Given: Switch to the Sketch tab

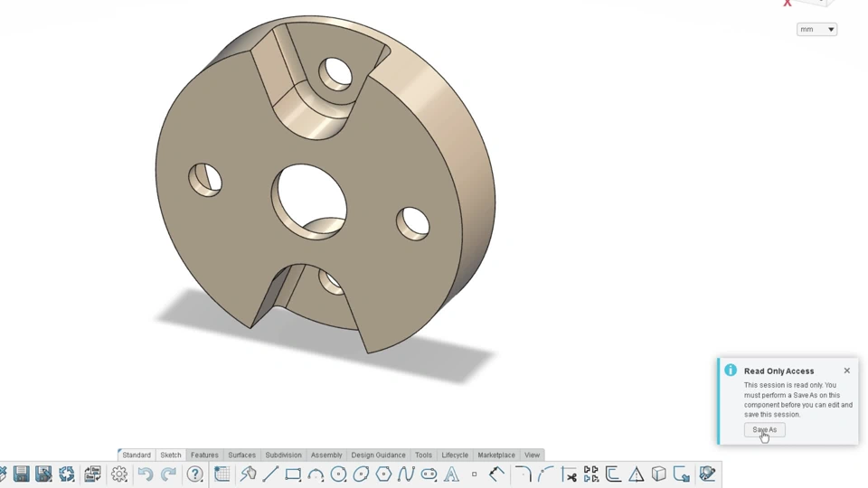Looking at the screenshot, I should pos(171,455).
